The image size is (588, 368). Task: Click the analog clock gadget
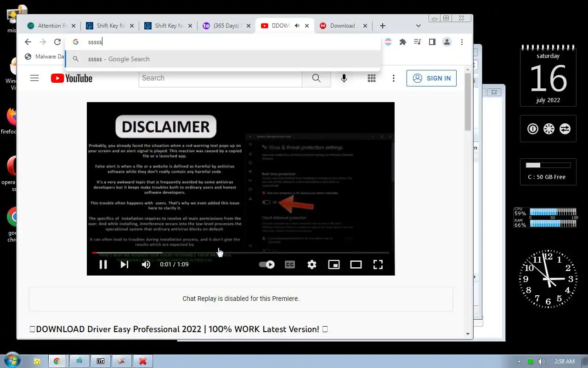pyautogui.click(x=548, y=279)
